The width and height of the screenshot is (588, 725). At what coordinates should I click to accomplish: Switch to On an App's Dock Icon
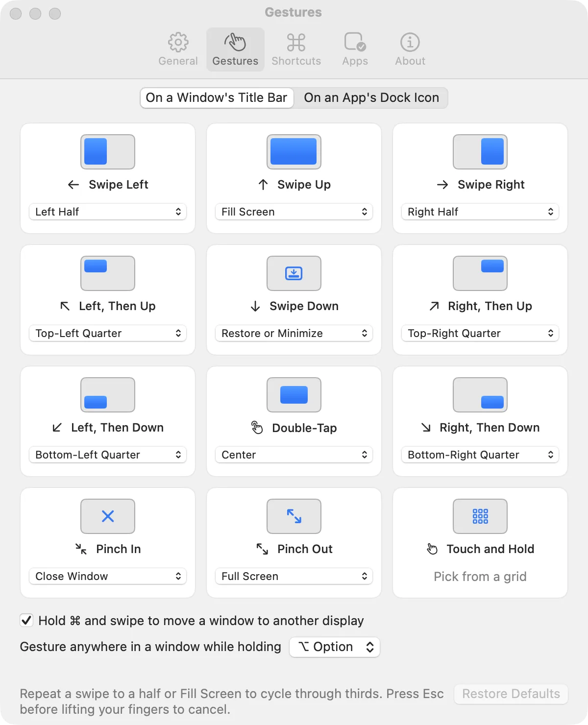pos(371,97)
